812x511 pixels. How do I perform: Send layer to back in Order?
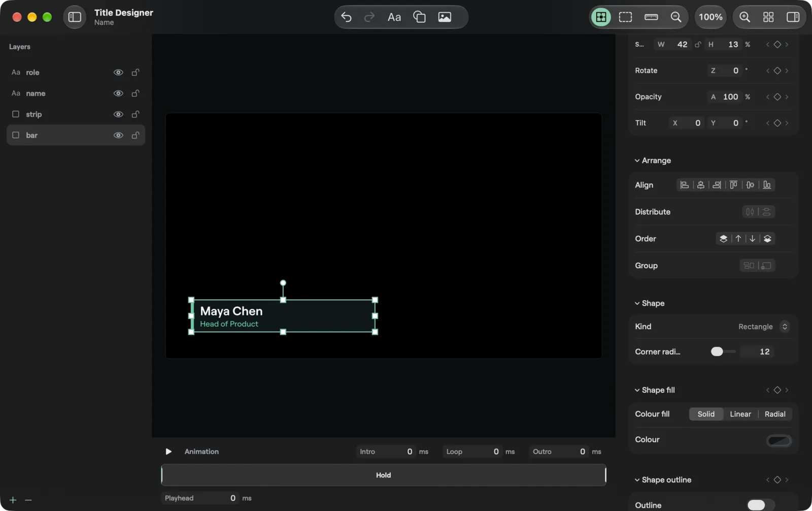click(x=767, y=239)
